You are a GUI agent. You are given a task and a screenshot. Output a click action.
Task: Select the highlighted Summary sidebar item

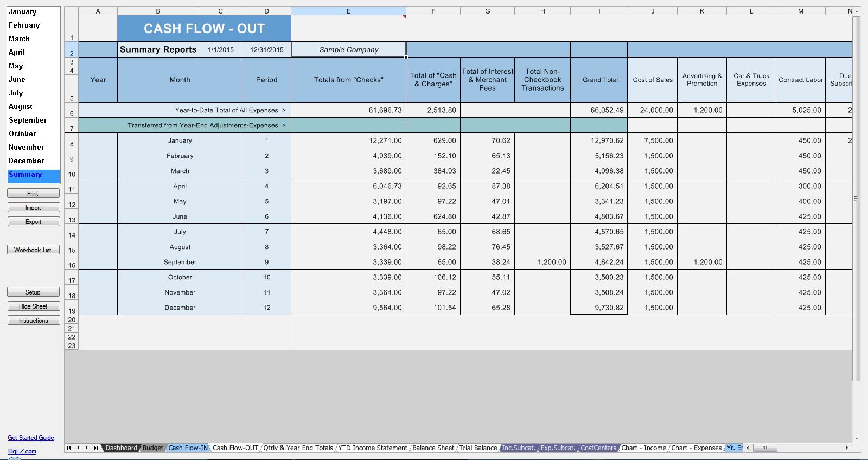coord(33,175)
